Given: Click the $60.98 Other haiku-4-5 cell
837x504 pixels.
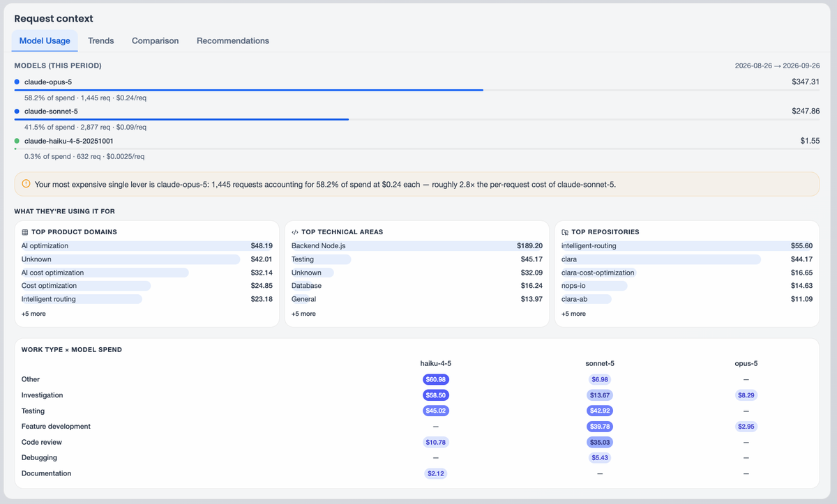Looking at the screenshot, I should 436,379.
